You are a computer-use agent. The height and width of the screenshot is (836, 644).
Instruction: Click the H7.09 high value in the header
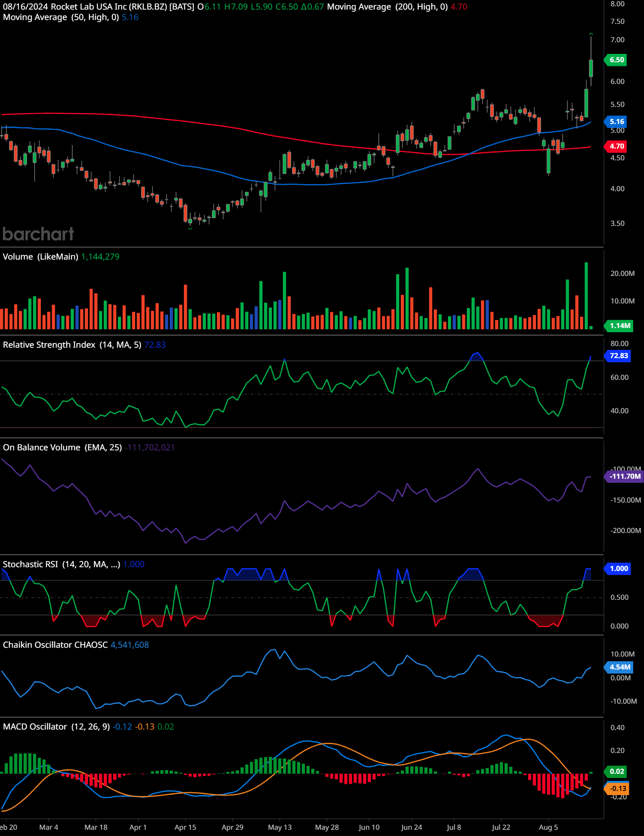(x=236, y=7)
